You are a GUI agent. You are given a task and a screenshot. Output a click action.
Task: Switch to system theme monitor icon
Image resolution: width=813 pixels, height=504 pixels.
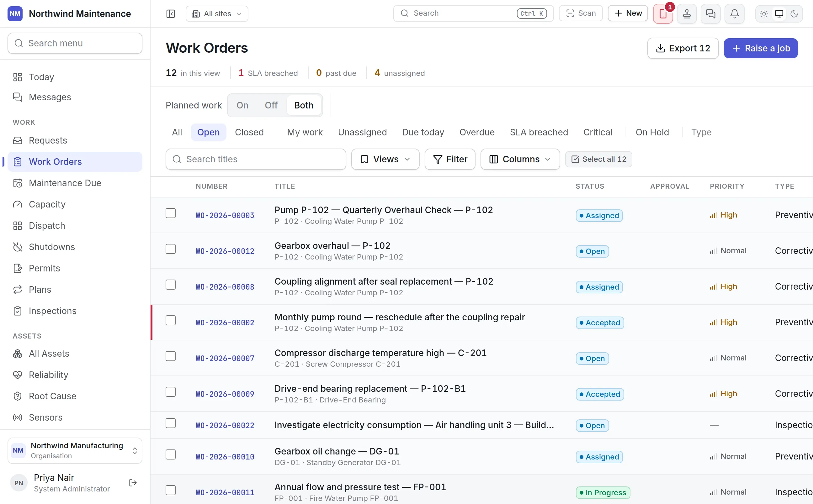coord(779,14)
